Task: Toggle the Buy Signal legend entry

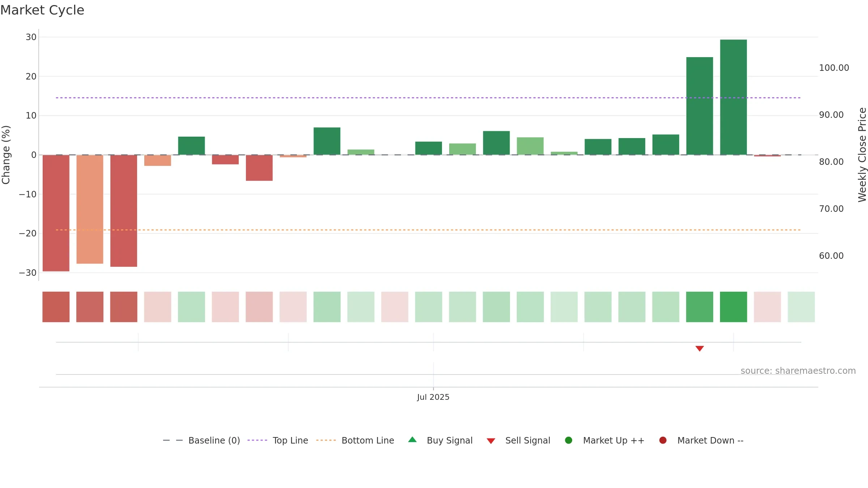Action: click(x=440, y=440)
